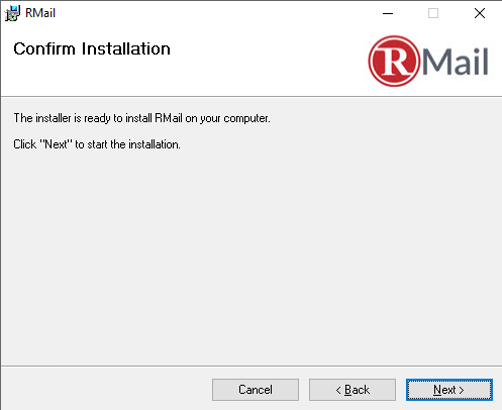Click the 'installer is ready' message text
The width and height of the screenshot is (502, 410).
click(x=142, y=118)
